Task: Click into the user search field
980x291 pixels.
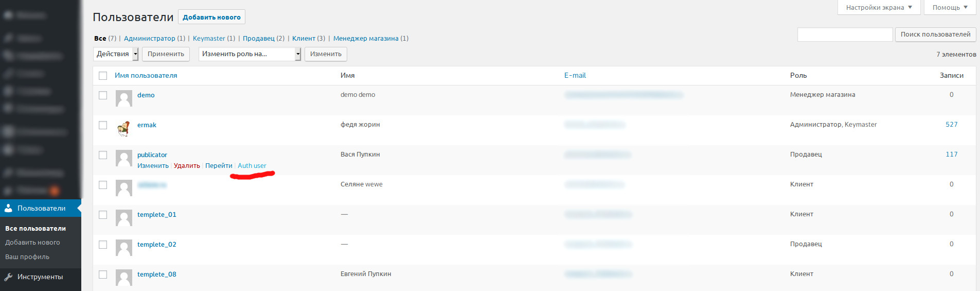Action: tap(845, 35)
